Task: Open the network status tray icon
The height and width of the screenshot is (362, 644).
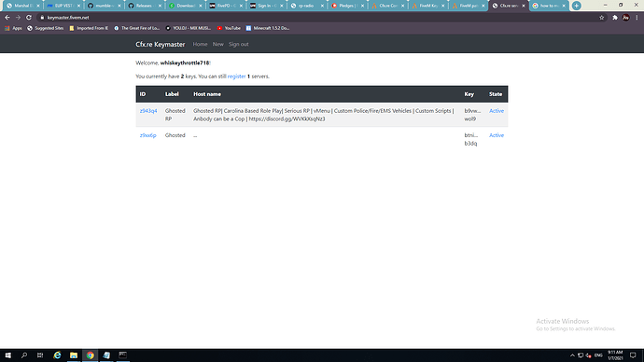Action: 581,355
